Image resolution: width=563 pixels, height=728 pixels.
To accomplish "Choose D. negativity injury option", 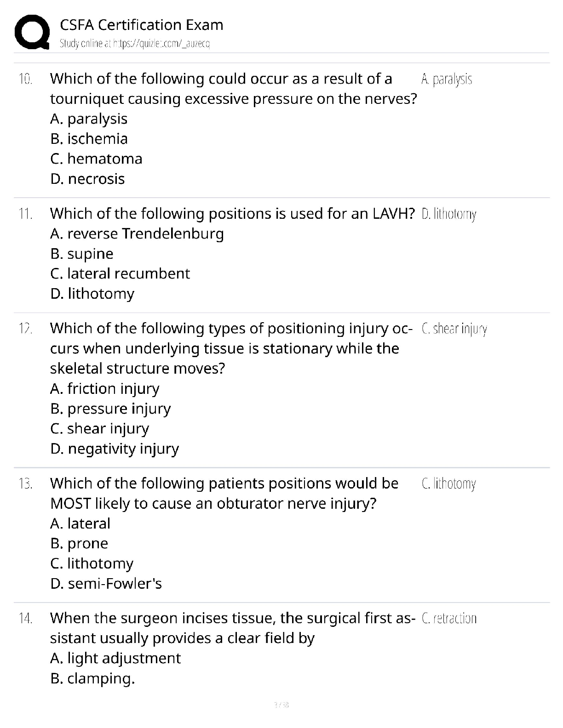I will pyautogui.click(x=115, y=449).
